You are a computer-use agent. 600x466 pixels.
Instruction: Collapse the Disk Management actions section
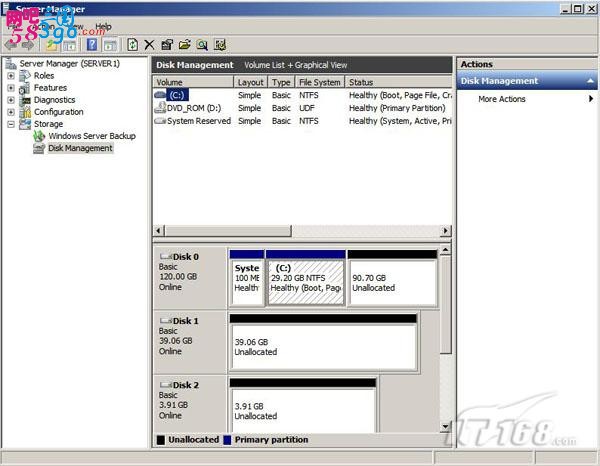click(x=590, y=81)
